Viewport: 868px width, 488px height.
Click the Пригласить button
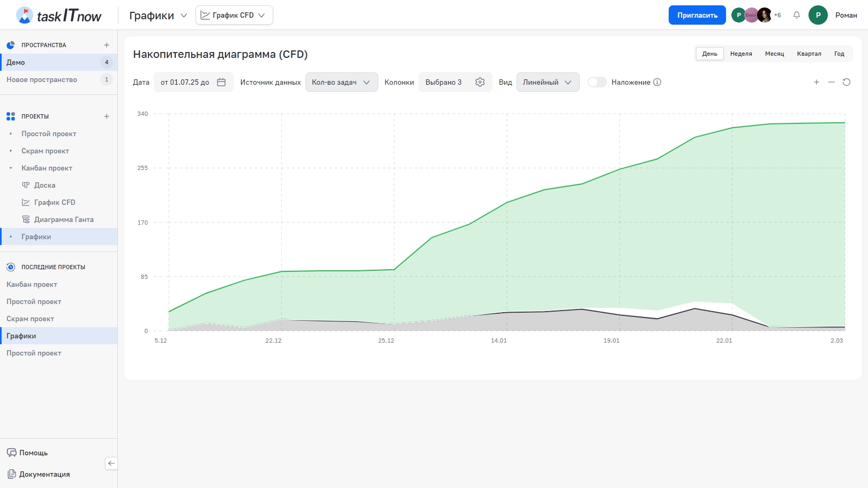point(697,15)
